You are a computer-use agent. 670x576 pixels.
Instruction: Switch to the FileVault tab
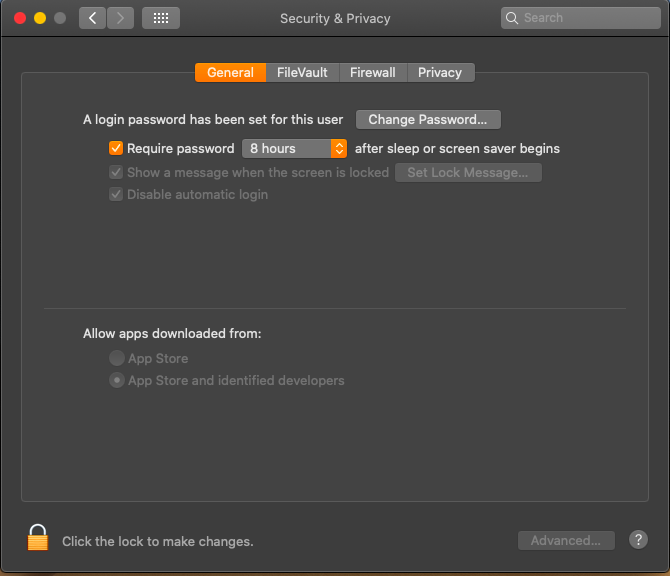point(302,72)
